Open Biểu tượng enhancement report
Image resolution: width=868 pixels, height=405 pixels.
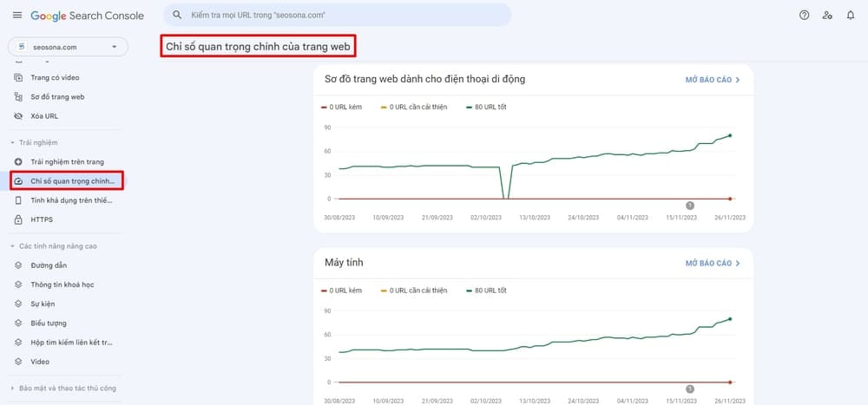point(48,323)
